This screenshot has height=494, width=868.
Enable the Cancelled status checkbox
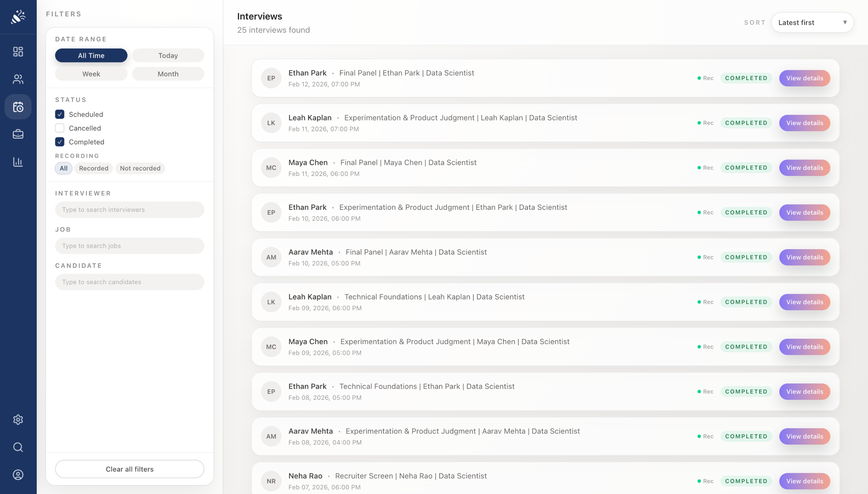[60, 128]
